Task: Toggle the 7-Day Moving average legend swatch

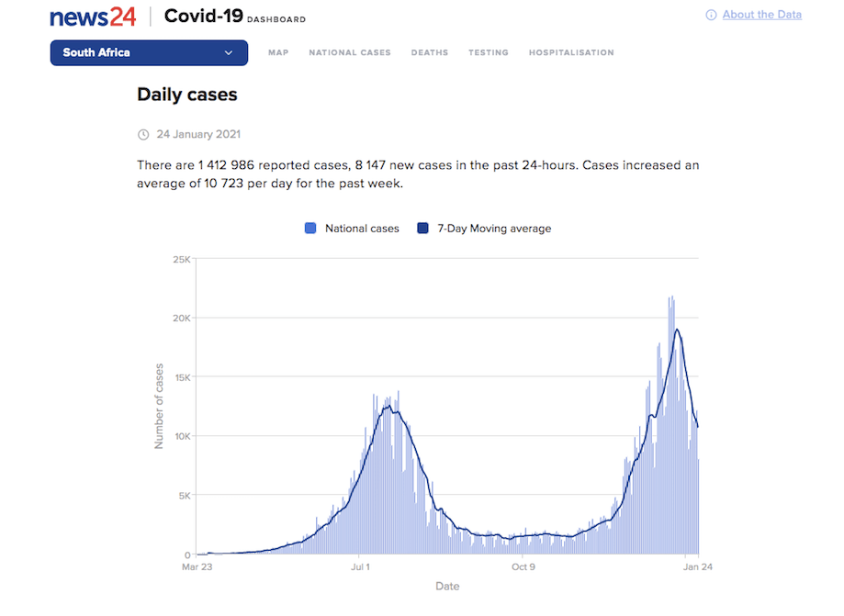Action: coord(422,229)
